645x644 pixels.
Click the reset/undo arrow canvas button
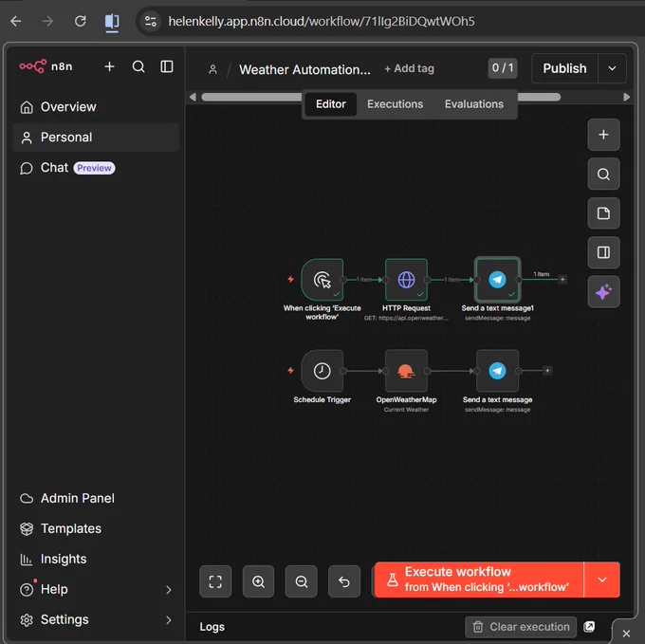(x=344, y=581)
